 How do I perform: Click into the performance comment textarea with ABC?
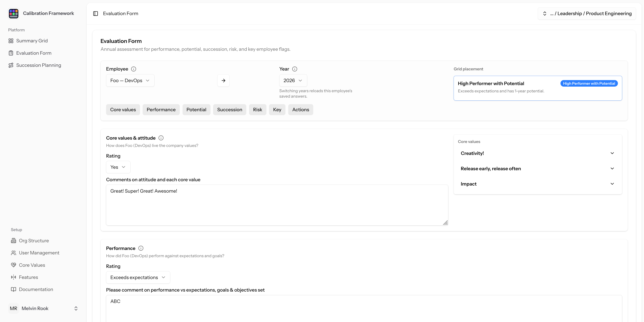(x=364, y=309)
